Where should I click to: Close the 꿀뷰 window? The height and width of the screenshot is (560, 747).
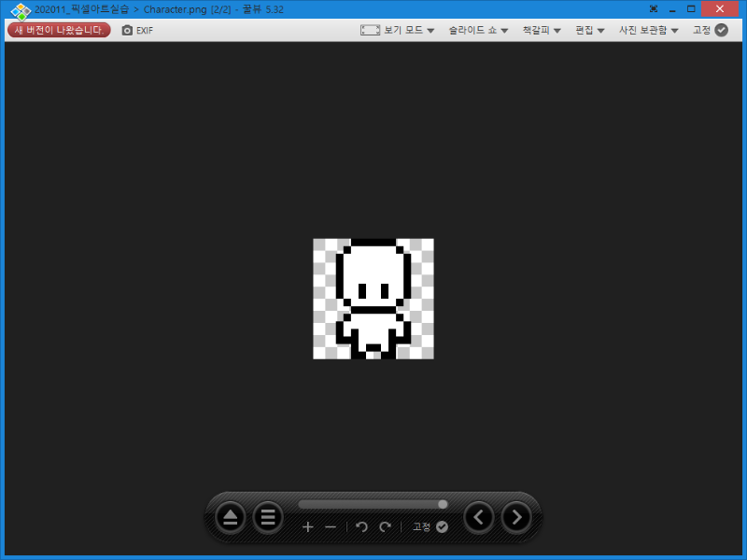pos(719,9)
